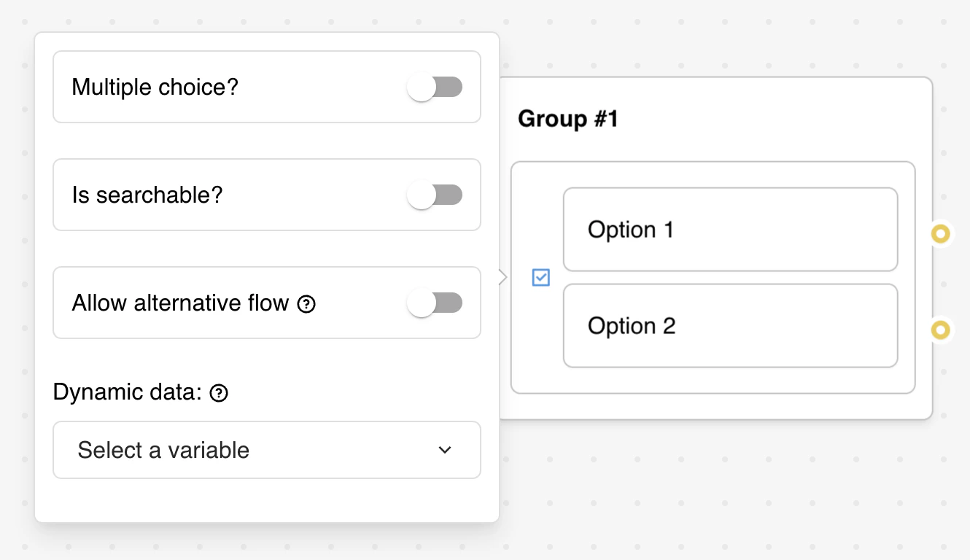The height and width of the screenshot is (560, 970).
Task: Select the Option 2 choice block
Action: click(730, 325)
